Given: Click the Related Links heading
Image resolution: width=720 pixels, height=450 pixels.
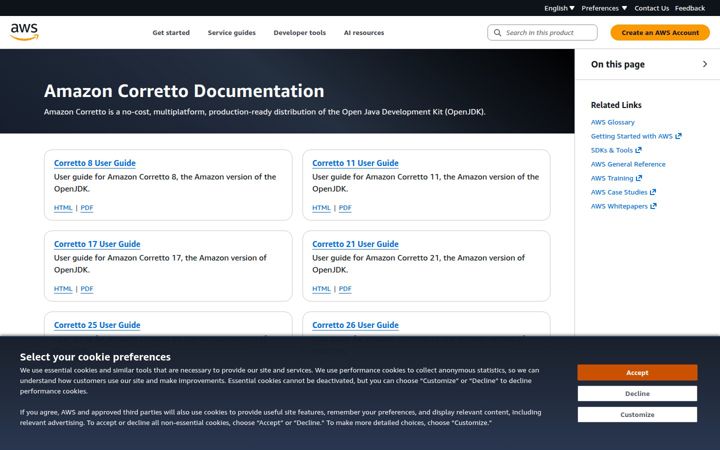Looking at the screenshot, I should [616, 105].
